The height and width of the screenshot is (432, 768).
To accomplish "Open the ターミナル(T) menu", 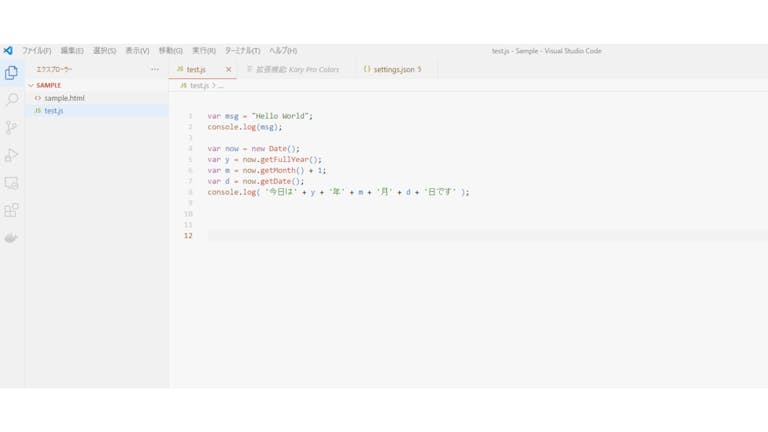I will [x=242, y=50].
